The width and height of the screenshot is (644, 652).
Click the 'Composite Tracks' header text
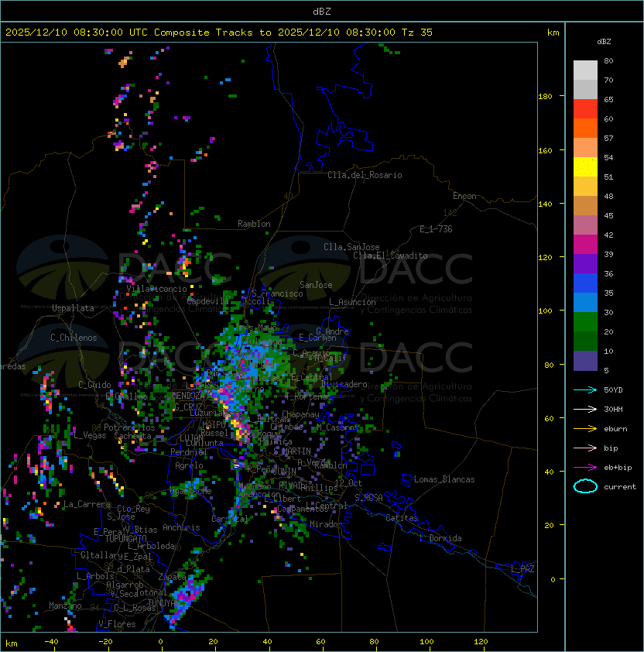tap(204, 33)
